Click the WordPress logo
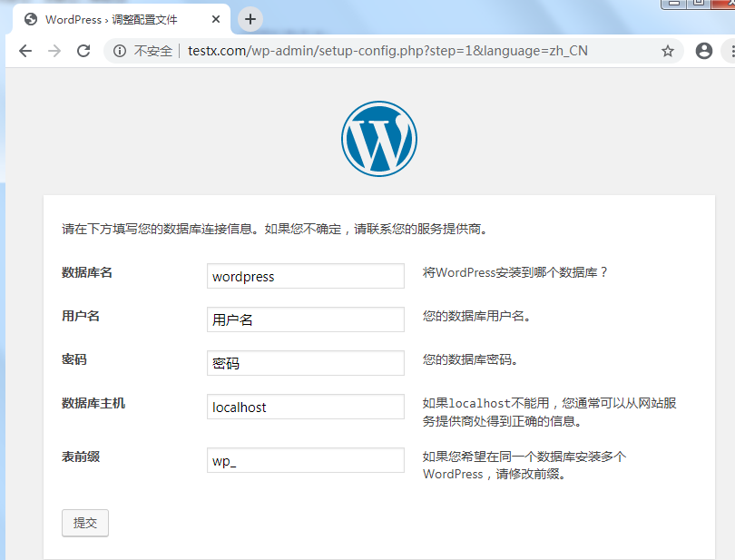The height and width of the screenshot is (560, 735). 378,139
